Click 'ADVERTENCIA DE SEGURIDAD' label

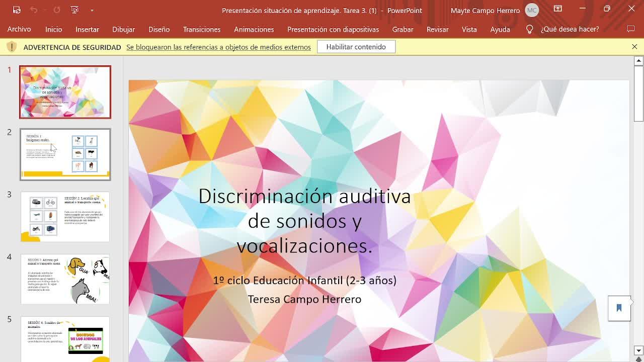click(x=72, y=47)
